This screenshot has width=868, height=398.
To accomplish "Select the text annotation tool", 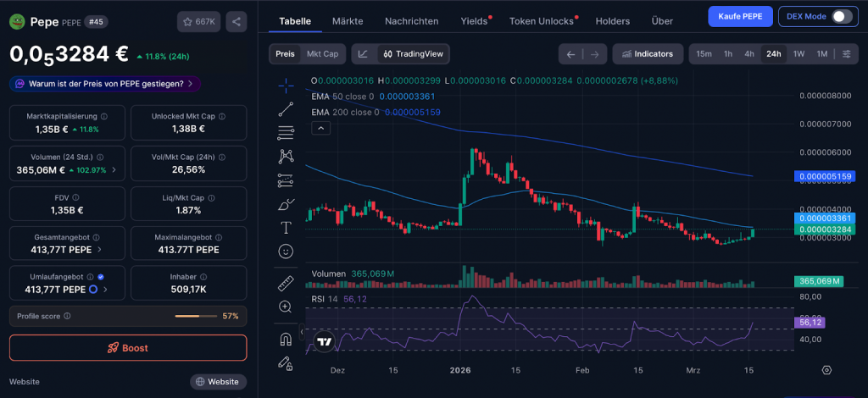I will [x=286, y=227].
